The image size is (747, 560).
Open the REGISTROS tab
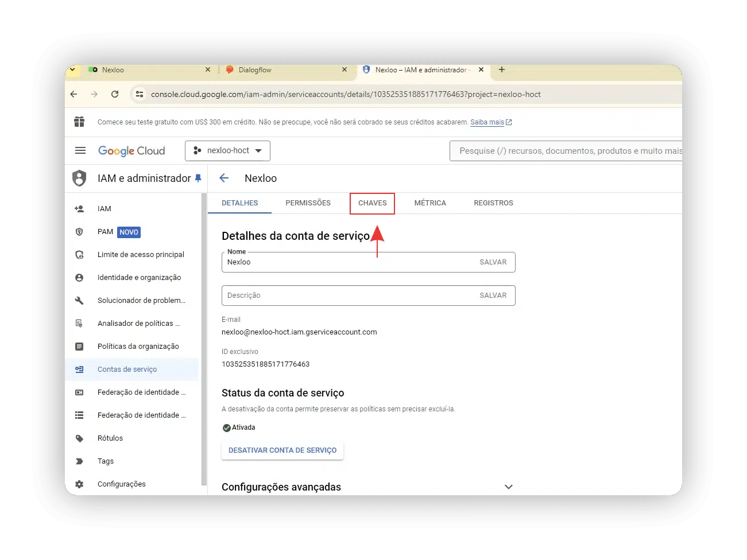point(493,203)
